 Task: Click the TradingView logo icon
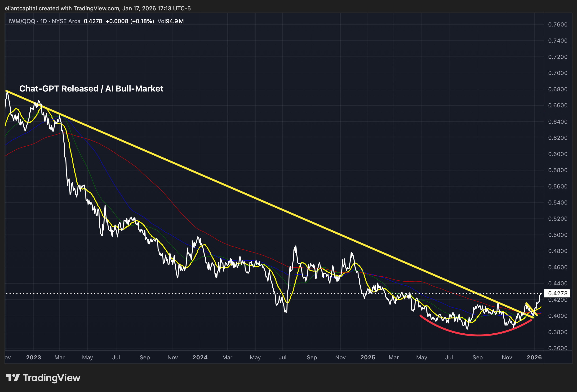12,378
